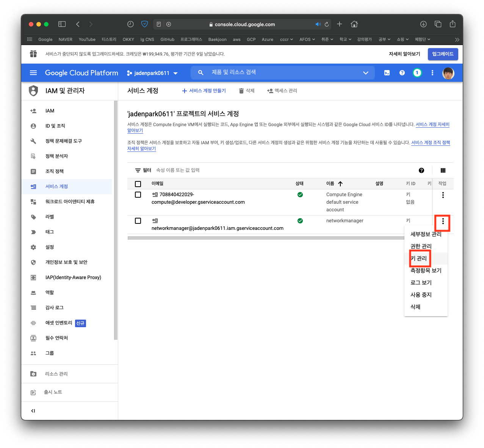This screenshot has width=484, height=448.
Task: Click the 삭제 toolbar button
Action: [247, 91]
